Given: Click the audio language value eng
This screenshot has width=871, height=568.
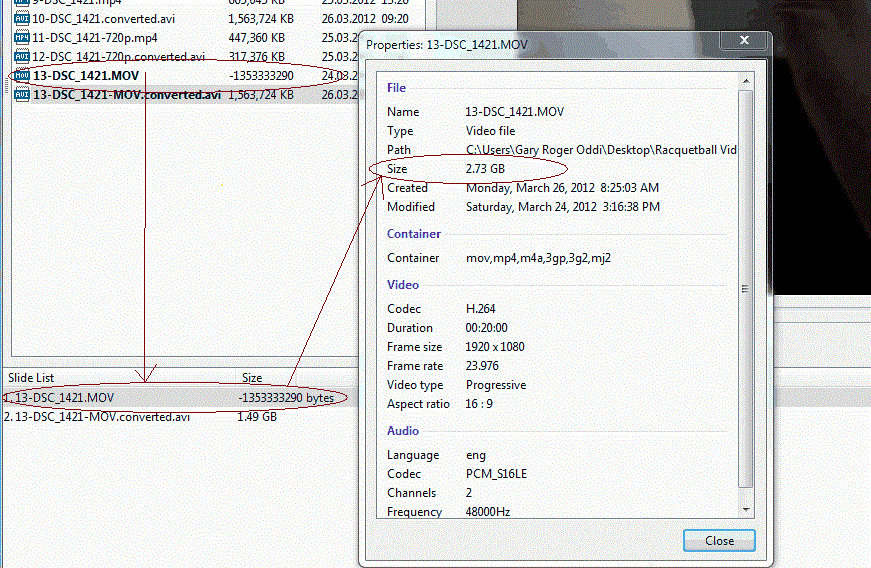Looking at the screenshot, I should pyautogui.click(x=475, y=455).
